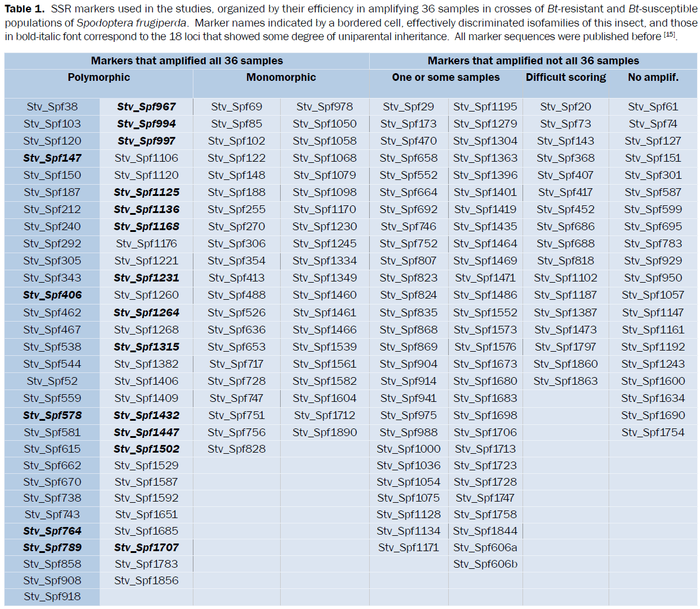The height and width of the screenshot is (609, 700).
Task: Click the bold marker Stv_Spf147
Action: click(52, 158)
